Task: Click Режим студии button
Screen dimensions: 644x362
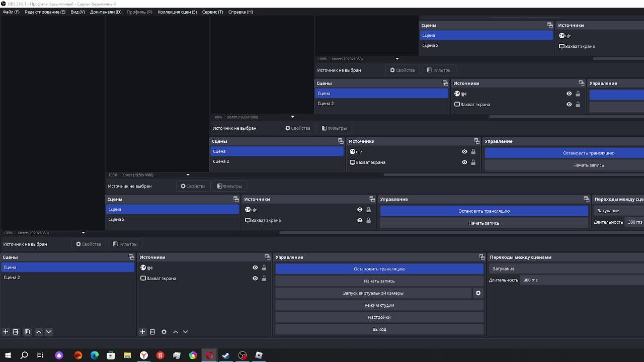Action: [379, 305]
